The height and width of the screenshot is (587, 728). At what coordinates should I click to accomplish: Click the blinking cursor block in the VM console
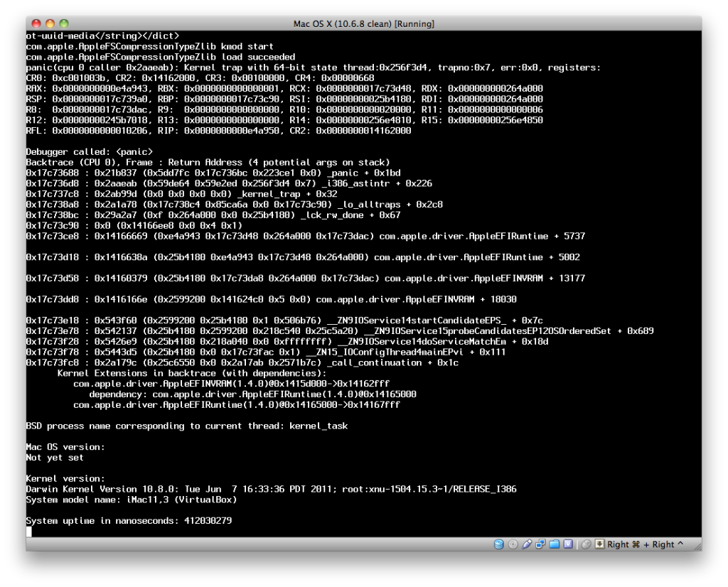tap(29, 531)
